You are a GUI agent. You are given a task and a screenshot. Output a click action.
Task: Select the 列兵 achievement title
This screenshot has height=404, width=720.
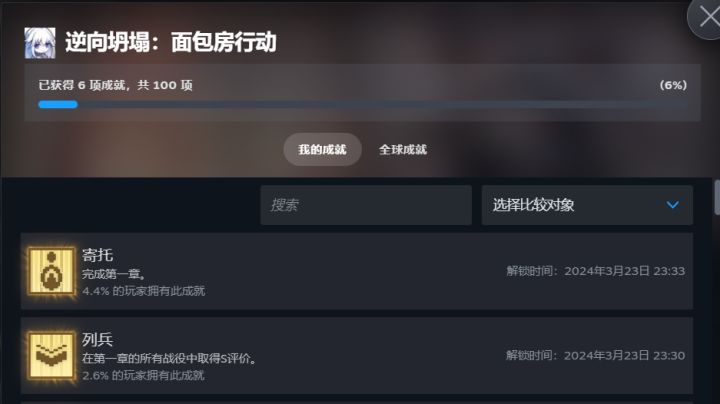coord(97,339)
